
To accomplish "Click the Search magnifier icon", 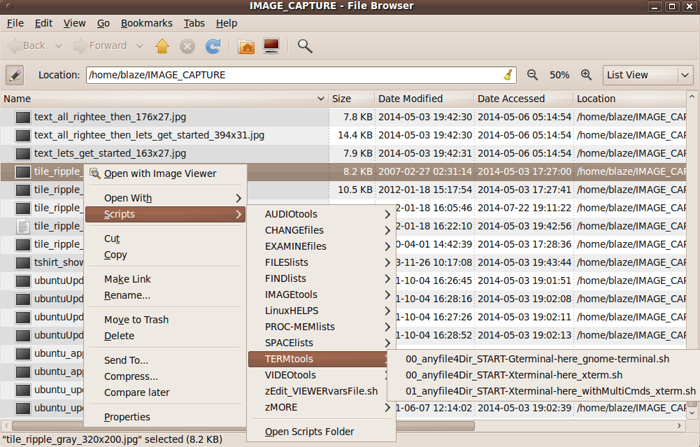I will click(x=304, y=46).
